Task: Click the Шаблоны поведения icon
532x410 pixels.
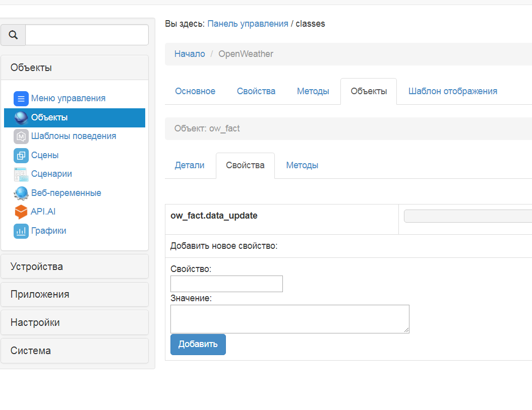Action: pyautogui.click(x=21, y=136)
